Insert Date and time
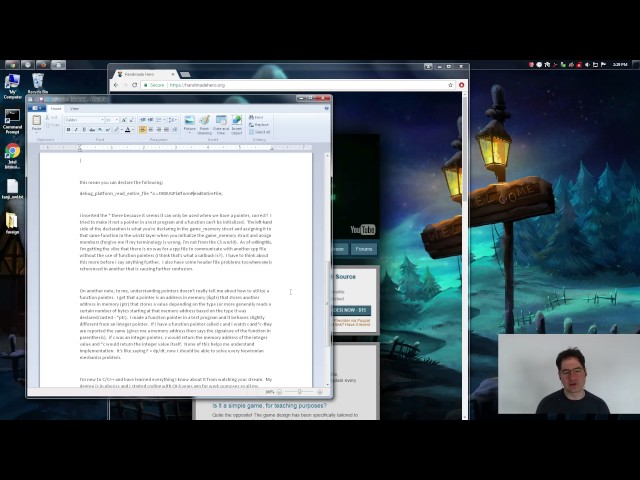The image size is (640, 480). 221,125
